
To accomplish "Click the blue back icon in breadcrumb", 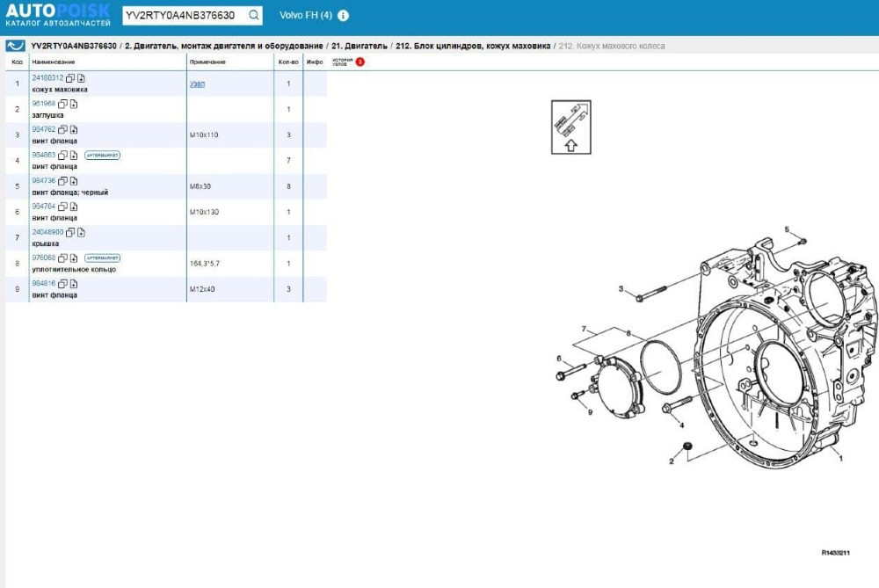I will coord(15,46).
